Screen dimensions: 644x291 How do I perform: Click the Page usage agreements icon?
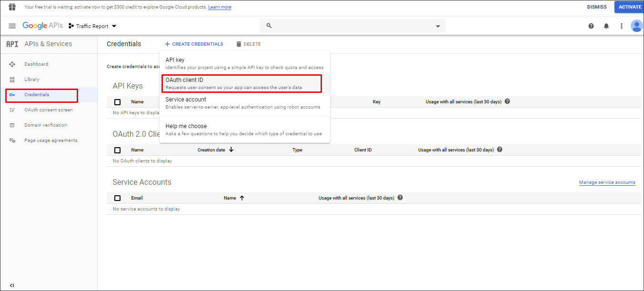pos(12,140)
